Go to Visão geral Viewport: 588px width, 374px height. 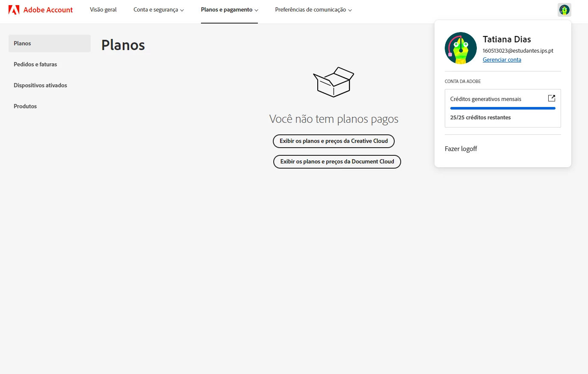tap(103, 9)
